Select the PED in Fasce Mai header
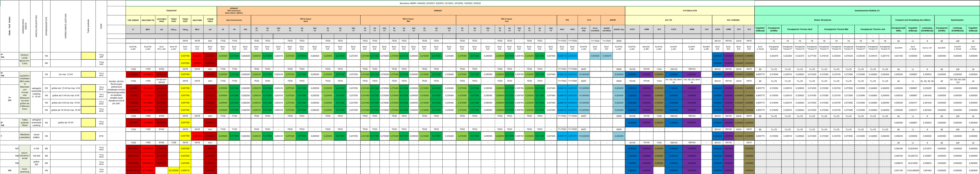This screenshot has height=174, width=980. pos(408,20)
